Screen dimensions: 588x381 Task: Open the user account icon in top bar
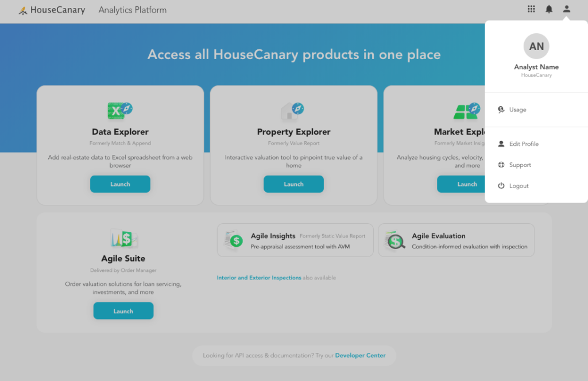coord(566,9)
